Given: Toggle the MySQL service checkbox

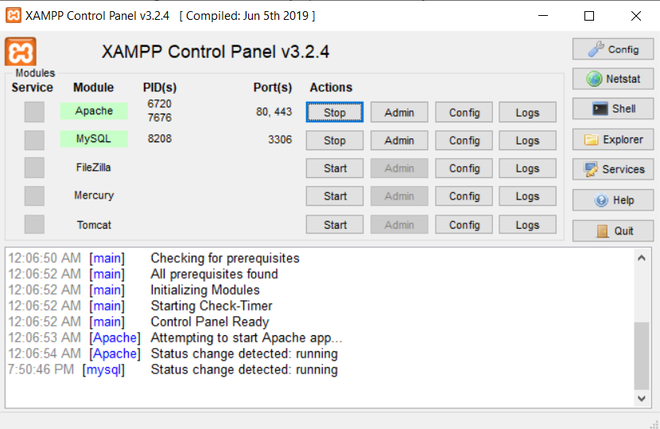Looking at the screenshot, I should click(x=34, y=140).
